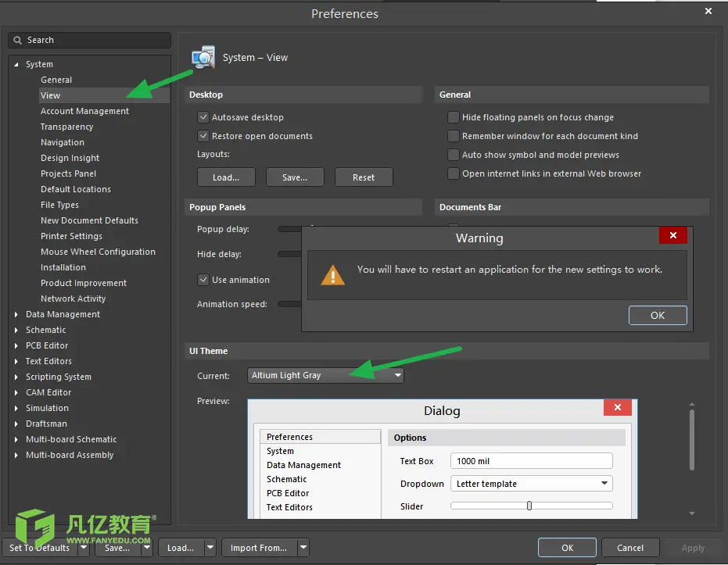
Task: Open Transparency settings page
Action: click(x=67, y=127)
